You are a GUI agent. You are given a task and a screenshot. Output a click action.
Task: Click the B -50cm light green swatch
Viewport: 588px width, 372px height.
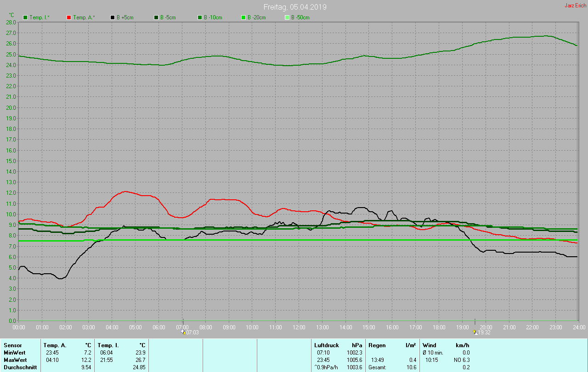point(287,17)
